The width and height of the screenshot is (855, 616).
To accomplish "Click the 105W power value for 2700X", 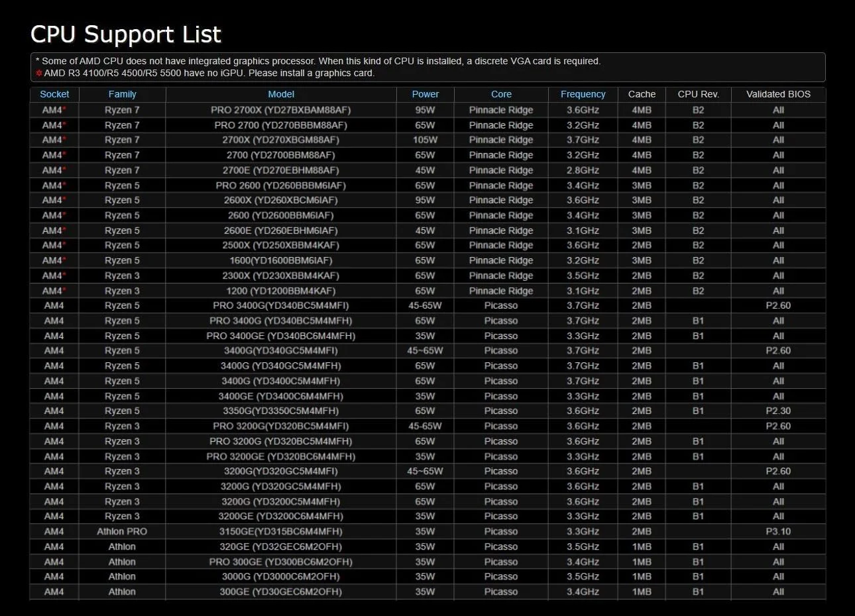I will [x=425, y=140].
